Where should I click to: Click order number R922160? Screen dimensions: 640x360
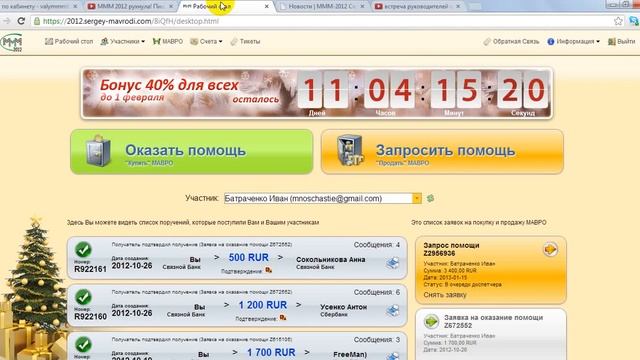90,316
